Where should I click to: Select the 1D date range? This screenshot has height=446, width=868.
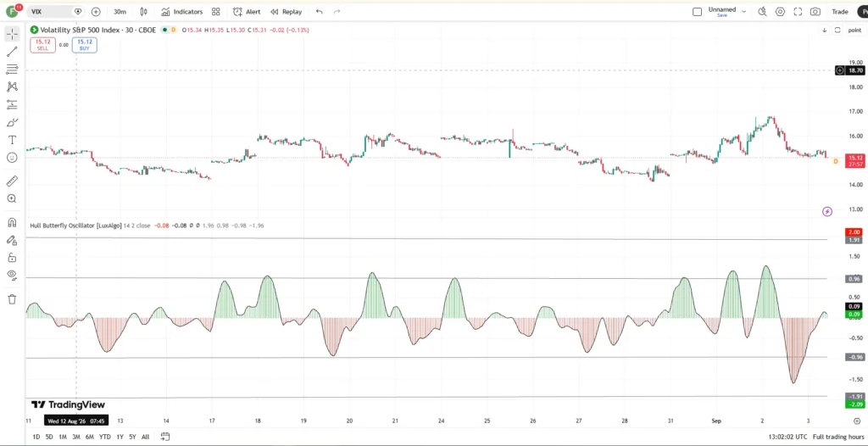[36, 437]
